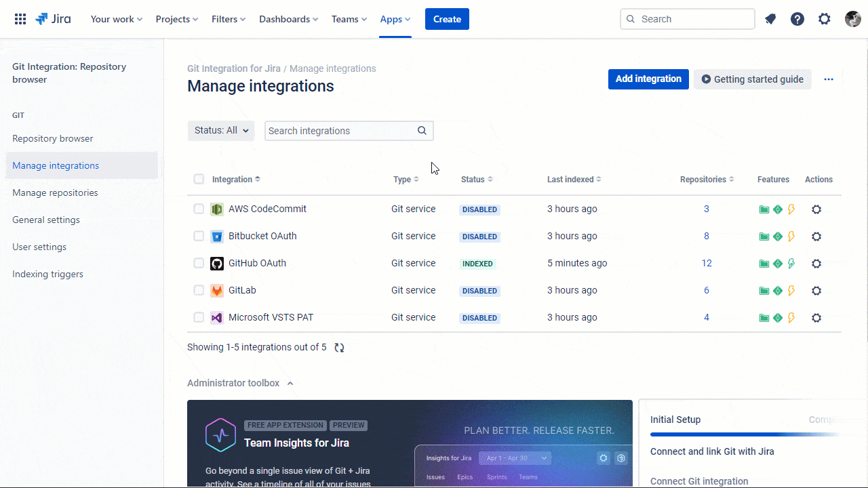Click the AWS CodeCommit lightning feature icon
The image size is (868, 488).
click(x=791, y=209)
